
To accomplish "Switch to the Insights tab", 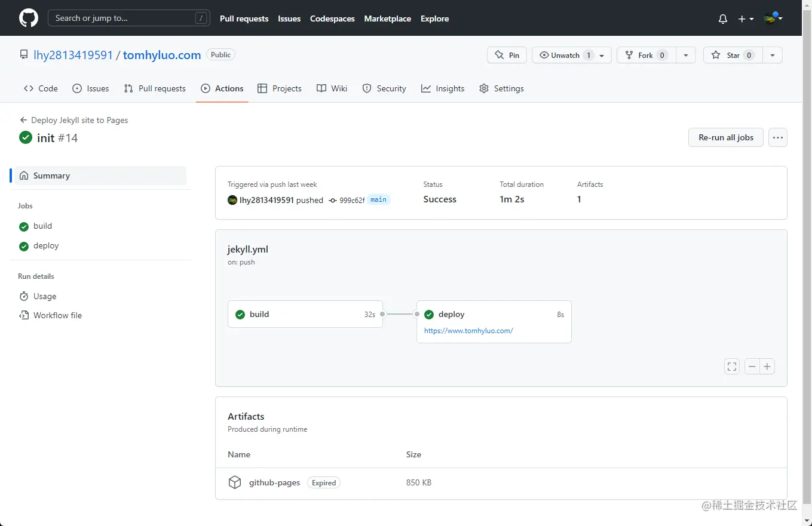I will coord(443,88).
